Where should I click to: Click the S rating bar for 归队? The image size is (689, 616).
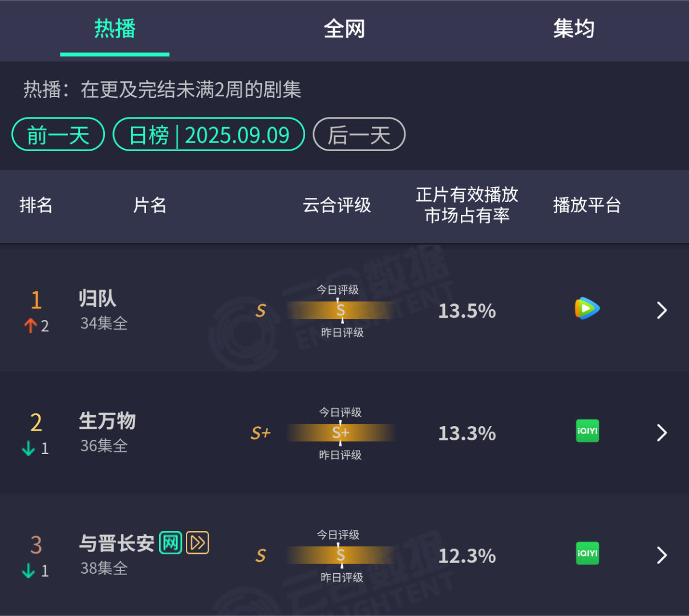click(x=341, y=310)
